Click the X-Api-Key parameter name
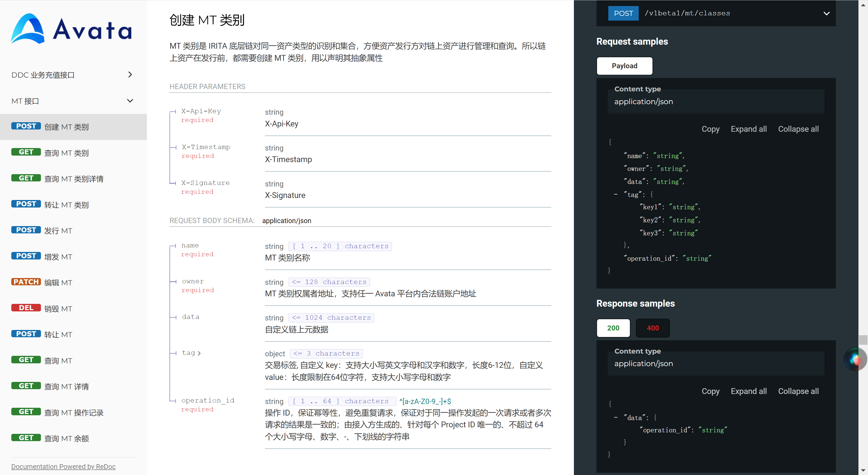Image resolution: width=868 pixels, height=475 pixels. [x=201, y=111]
